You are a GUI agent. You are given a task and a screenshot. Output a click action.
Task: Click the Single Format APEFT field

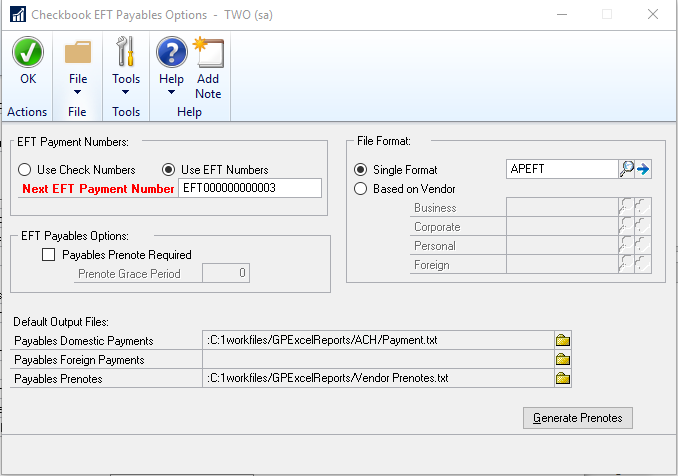562,169
